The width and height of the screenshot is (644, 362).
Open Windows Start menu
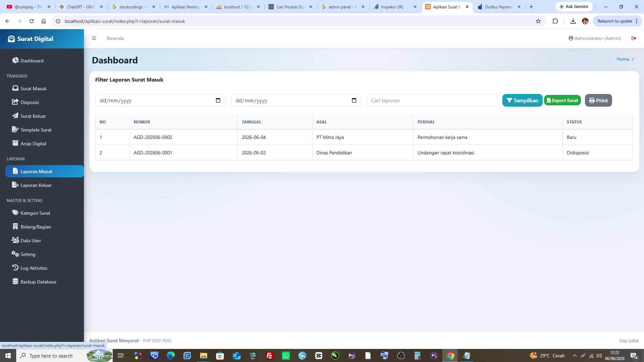point(8,356)
